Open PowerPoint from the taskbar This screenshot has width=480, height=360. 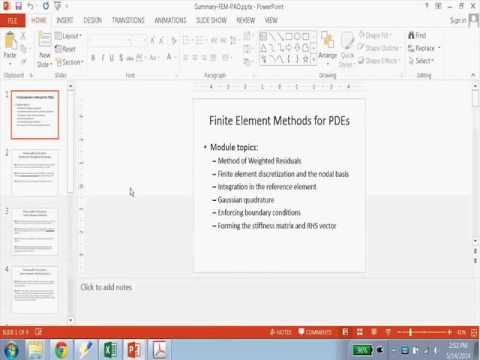pyautogui.click(x=134, y=350)
